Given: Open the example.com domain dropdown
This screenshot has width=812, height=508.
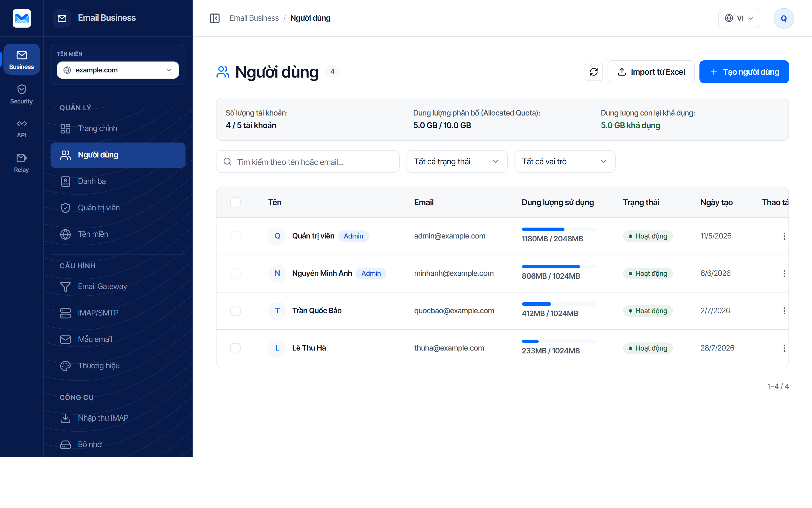Looking at the screenshot, I should tap(118, 70).
